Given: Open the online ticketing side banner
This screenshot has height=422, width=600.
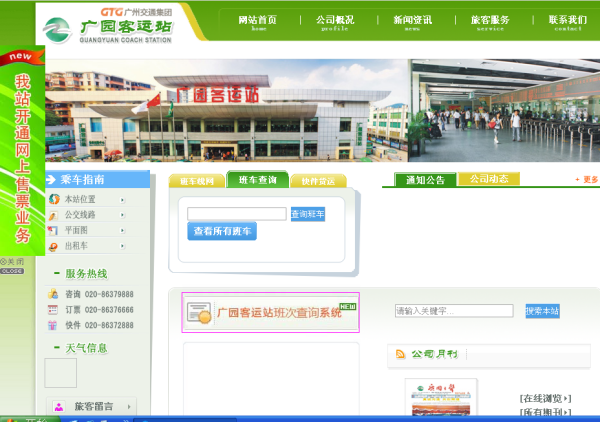Looking at the screenshot, I should click(22, 151).
